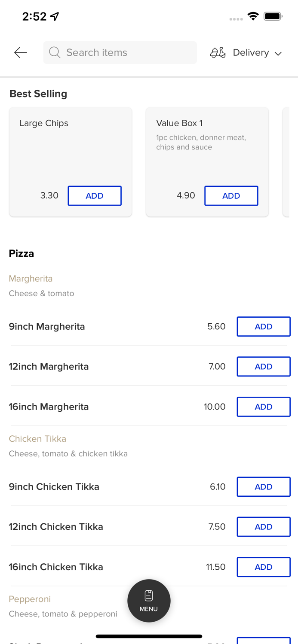Expand the Delivery dropdown chevron

tap(278, 53)
